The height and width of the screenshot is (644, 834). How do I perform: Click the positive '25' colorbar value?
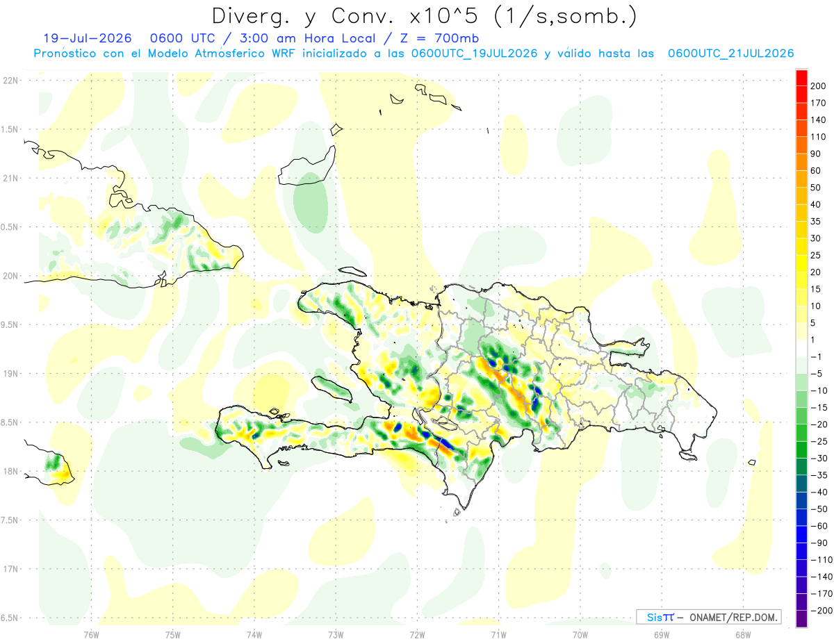tap(816, 255)
